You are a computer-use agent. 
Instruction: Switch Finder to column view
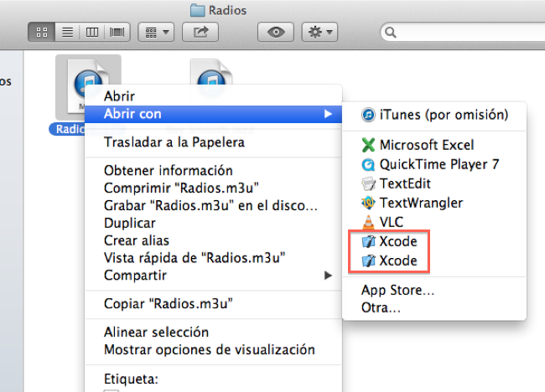92,33
